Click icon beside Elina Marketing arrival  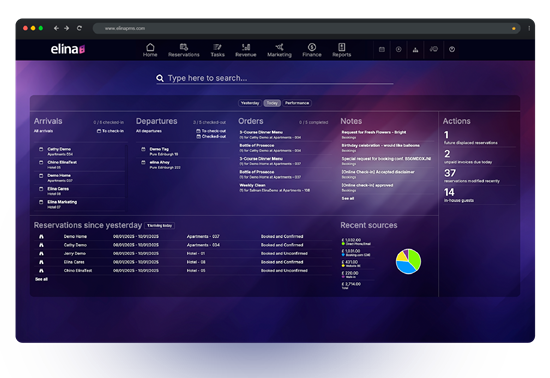coord(41,202)
